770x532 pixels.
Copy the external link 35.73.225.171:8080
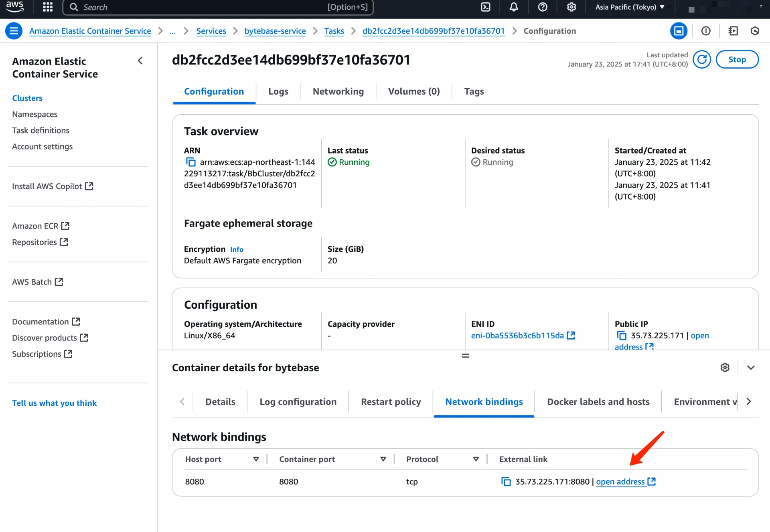click(506, 481)
